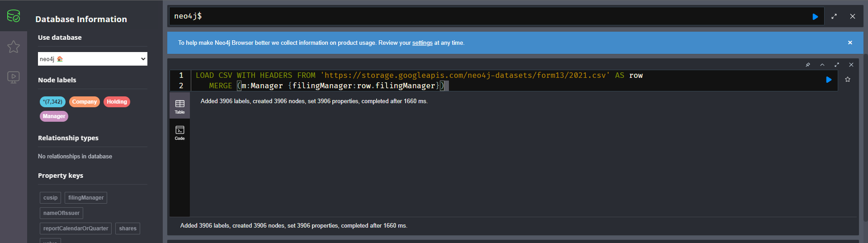Save the frame query as favorite star
The width and height of the screenshot is (868, 243).
click(x=848, y=79)
